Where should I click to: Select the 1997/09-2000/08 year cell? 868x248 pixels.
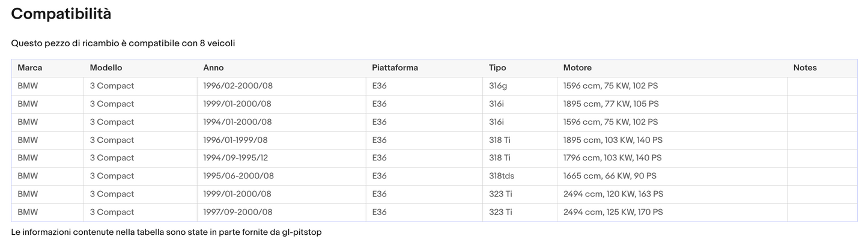238,212
